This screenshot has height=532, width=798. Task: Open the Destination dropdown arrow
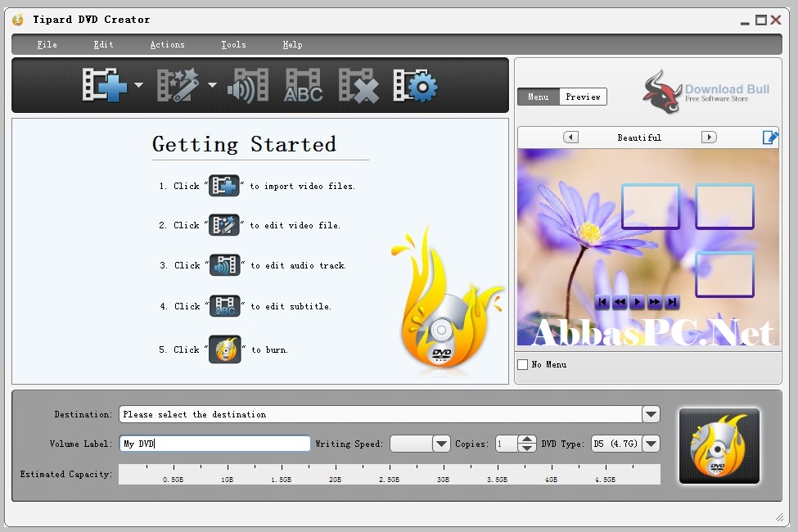pyautogui.click(x=651, y=414)
